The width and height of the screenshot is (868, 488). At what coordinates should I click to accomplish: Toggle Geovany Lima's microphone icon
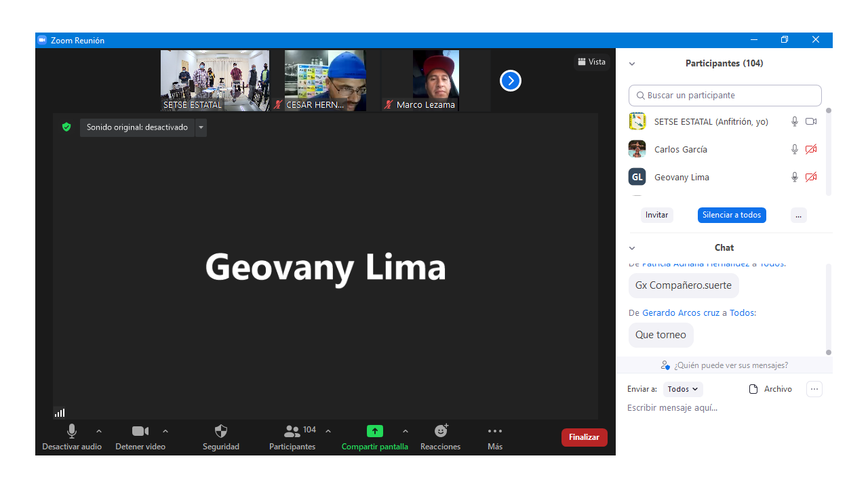pyautogui.click(x=795, y=177)
